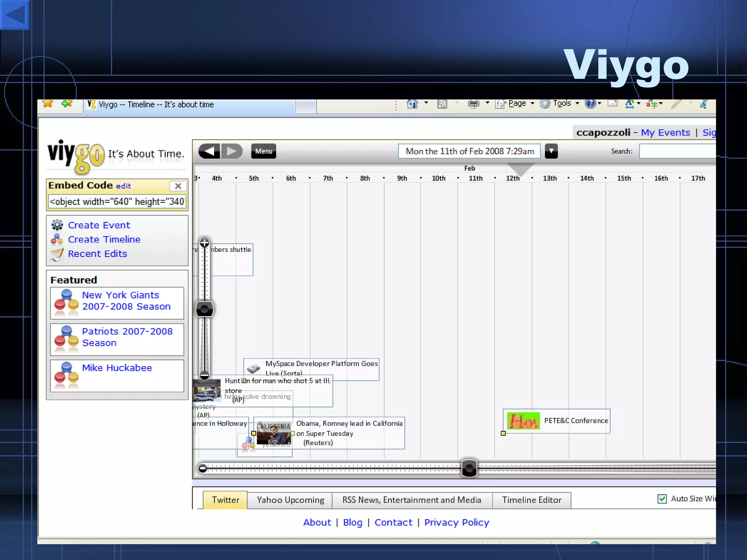Open Print dropdown arrow
This screenshot has width=747, height=560.
point(487,103)
